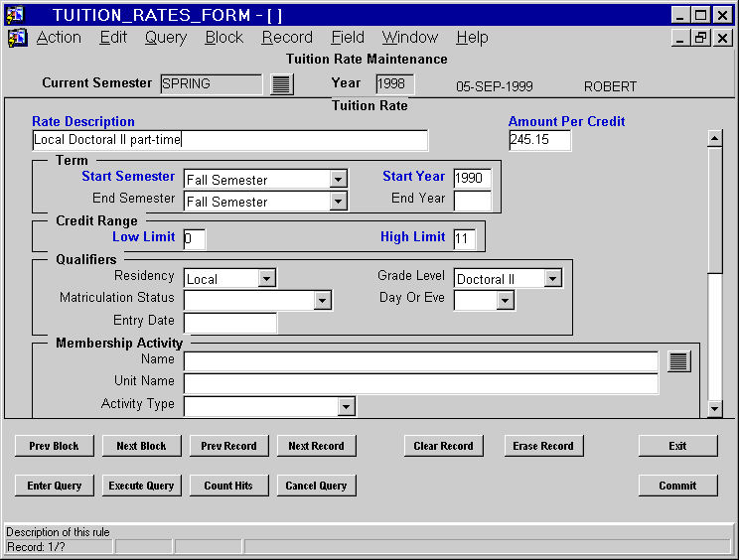Click the Clear Record button

coord(443,446)
